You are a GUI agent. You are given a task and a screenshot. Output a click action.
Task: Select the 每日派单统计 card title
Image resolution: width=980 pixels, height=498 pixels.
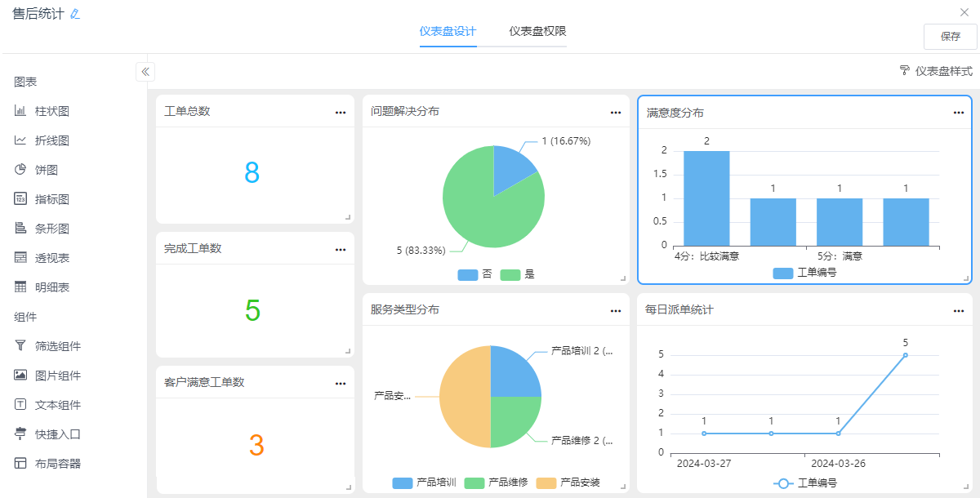679,310
